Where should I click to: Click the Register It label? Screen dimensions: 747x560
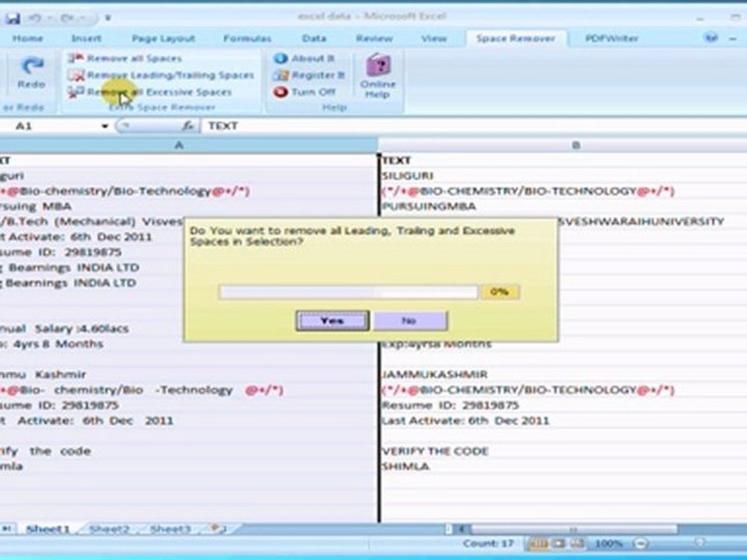(x=317, y=75)
